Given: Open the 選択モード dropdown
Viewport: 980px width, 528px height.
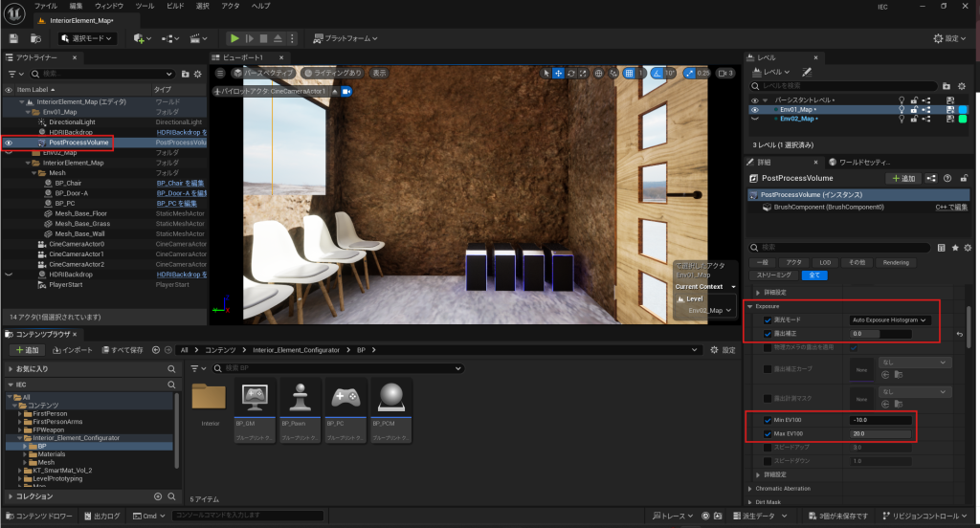Looking at the screenshot, I should click(88, 38).
